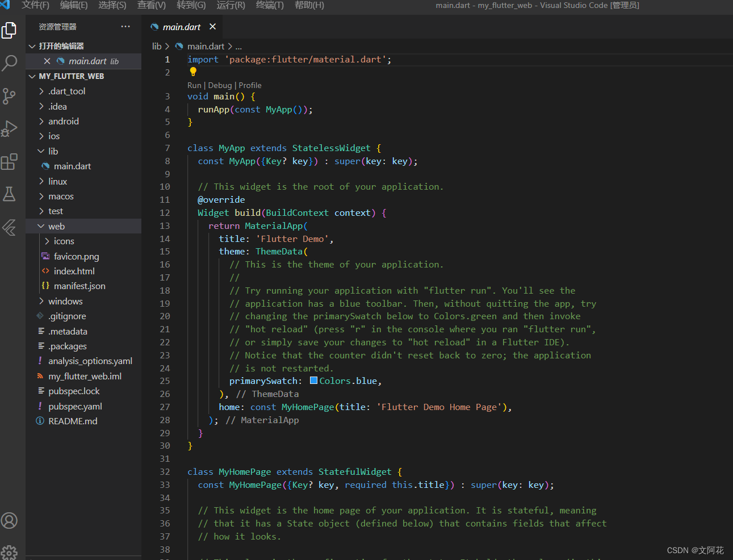Open the Explorer view in activity bar
This screenshot has height=560, width=733.
point(9,30)
